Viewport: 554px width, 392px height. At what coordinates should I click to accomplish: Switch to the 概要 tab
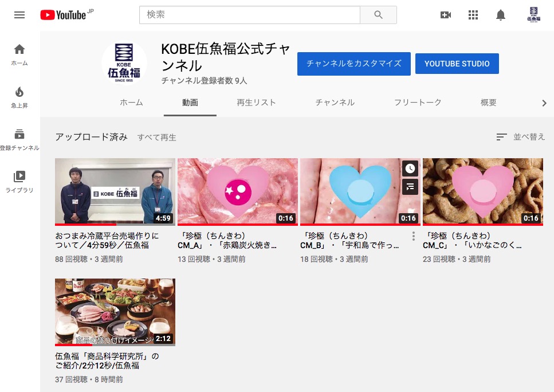[x=488, y=103]
